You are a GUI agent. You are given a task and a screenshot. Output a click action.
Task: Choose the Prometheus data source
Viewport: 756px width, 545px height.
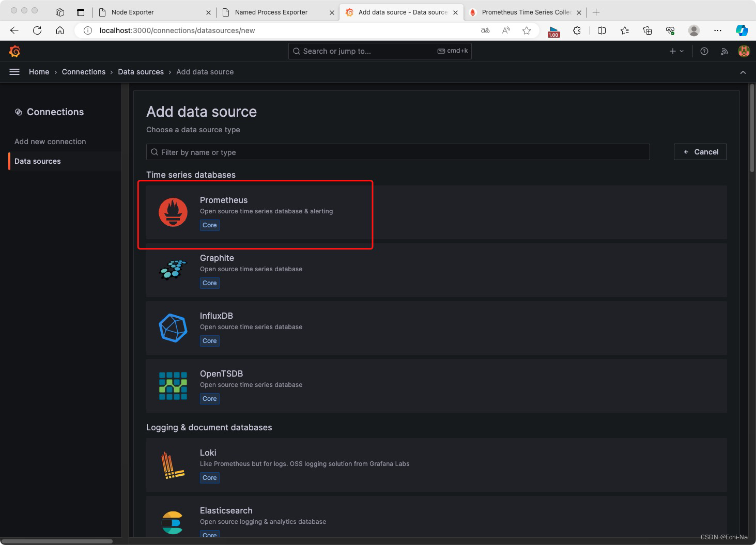[x=436, y=212]
